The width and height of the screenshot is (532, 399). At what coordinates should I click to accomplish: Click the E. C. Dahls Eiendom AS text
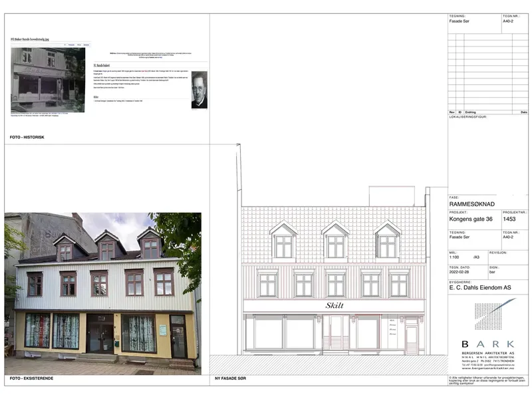point(480,288)
